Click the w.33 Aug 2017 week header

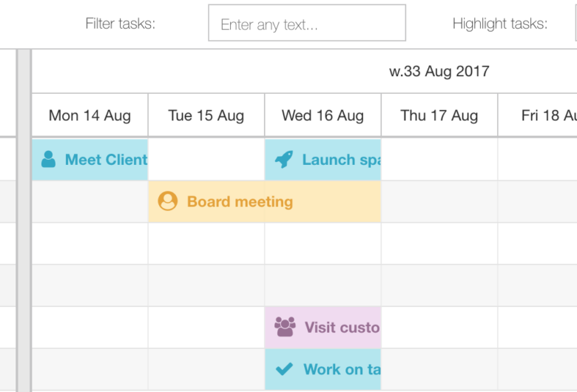coord(439,71)
